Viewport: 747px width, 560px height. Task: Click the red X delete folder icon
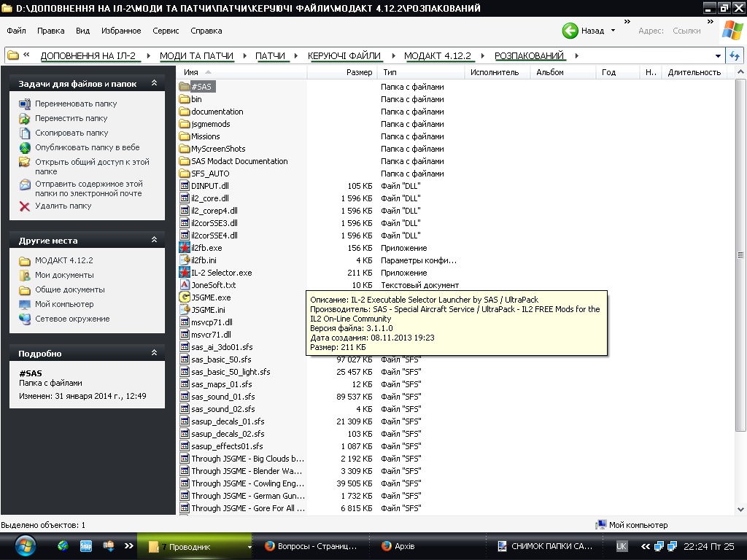tap(25, 206)
